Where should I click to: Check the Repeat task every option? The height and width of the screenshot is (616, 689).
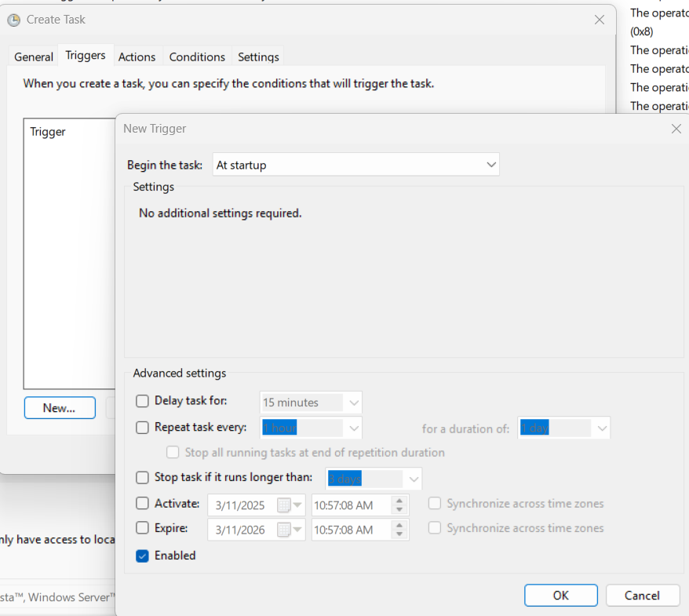[142, 428]
